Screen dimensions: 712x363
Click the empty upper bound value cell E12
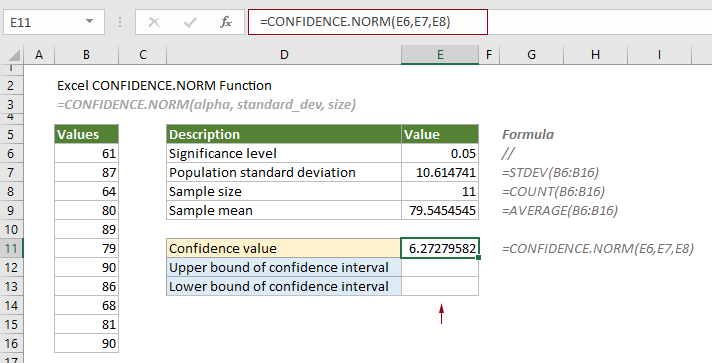tap(440, 268)
